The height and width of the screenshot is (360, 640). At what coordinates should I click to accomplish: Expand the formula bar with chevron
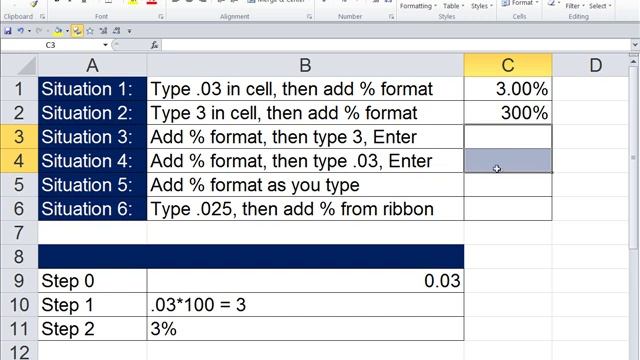pyautogui.click(x=635, y=45)
